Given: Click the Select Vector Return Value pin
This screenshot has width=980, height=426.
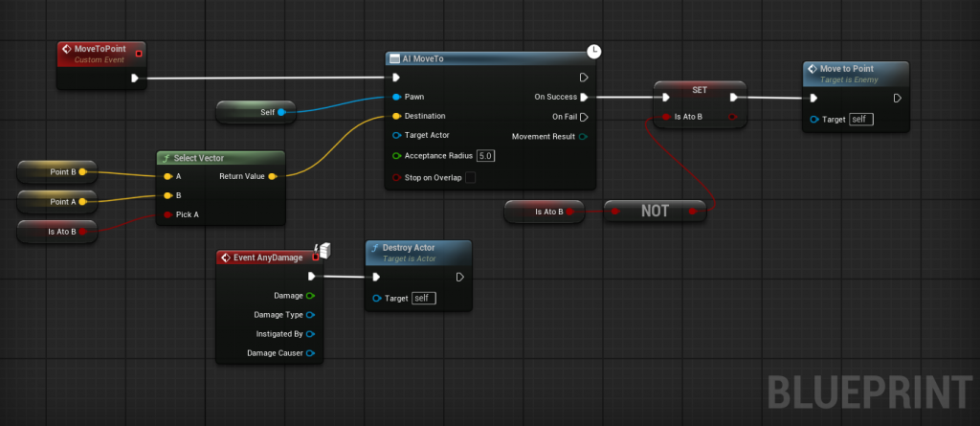Looking at the screenshot, I should click(273, 176).
